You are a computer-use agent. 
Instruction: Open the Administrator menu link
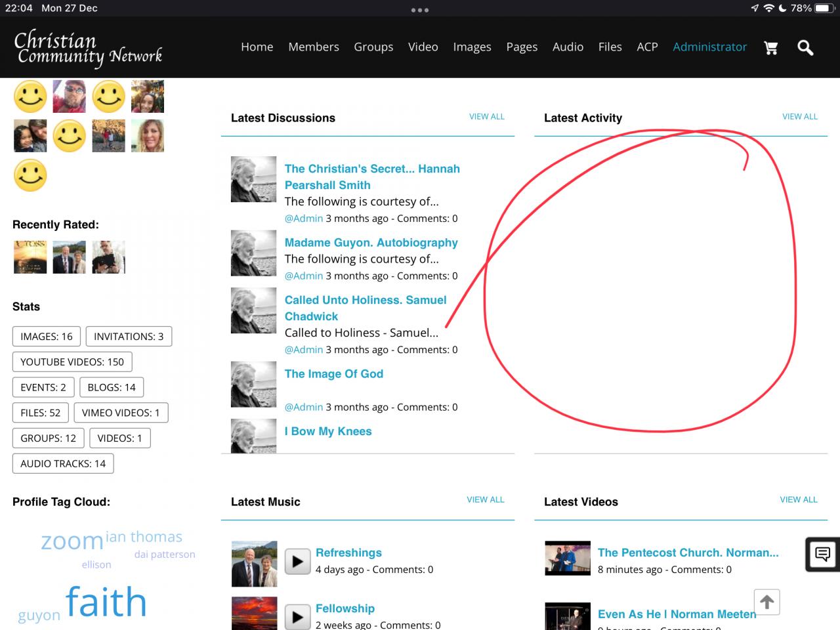click(x=710, y=47)
